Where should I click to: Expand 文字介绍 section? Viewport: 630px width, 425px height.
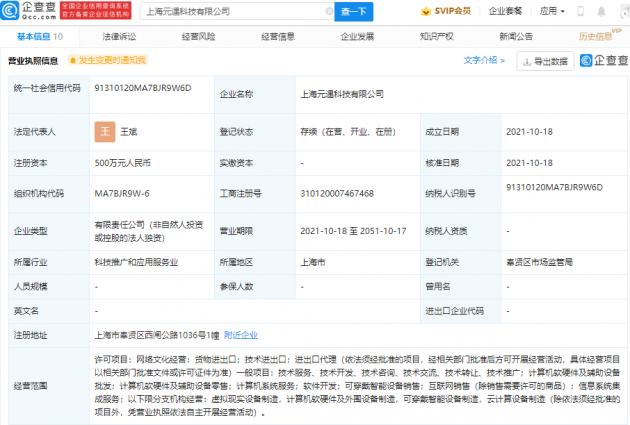[x=484, y=60]
